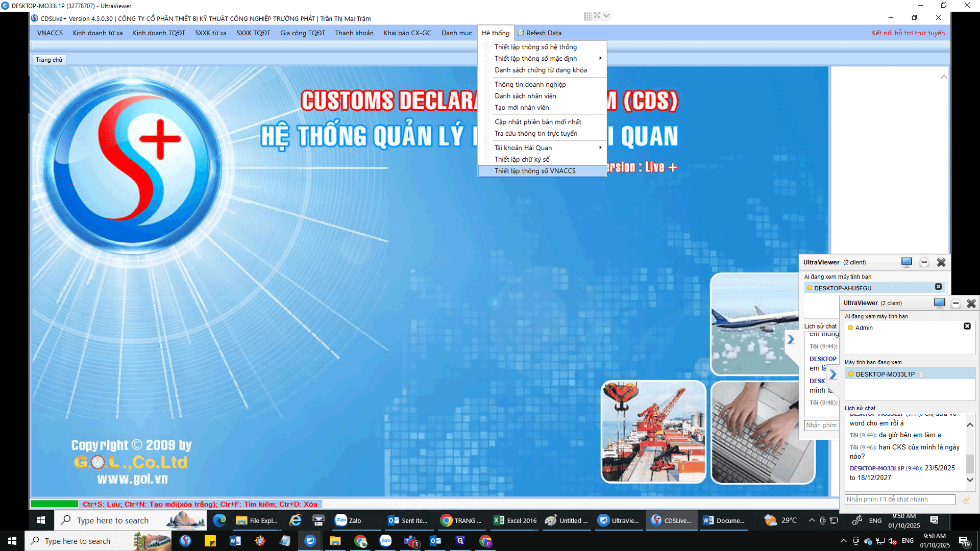This screenshot has width=980, height=551.
Task: Open Khai báo CX-GC menu
Action: [x=407, y=33]
